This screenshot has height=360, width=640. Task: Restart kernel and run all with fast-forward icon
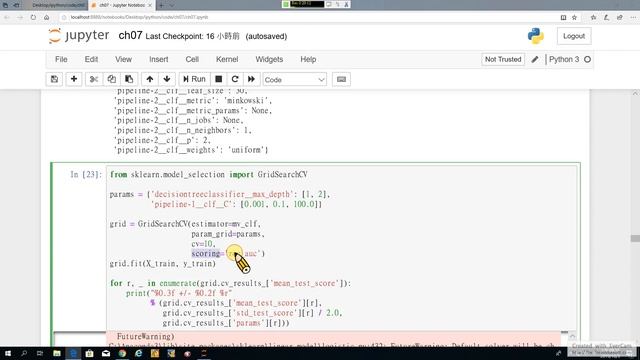click(251, 79)
